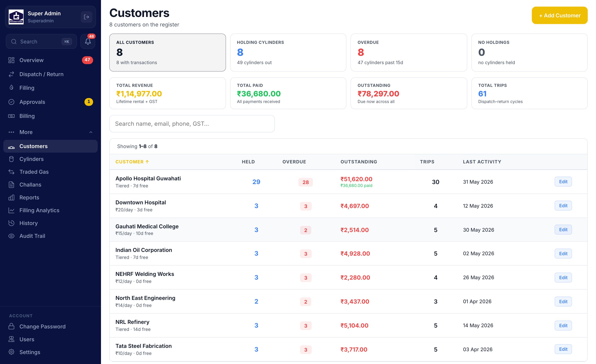Sort by OUTSTANDING column header
Viewport: 596px width, 364px height.
tap(359, 162)
